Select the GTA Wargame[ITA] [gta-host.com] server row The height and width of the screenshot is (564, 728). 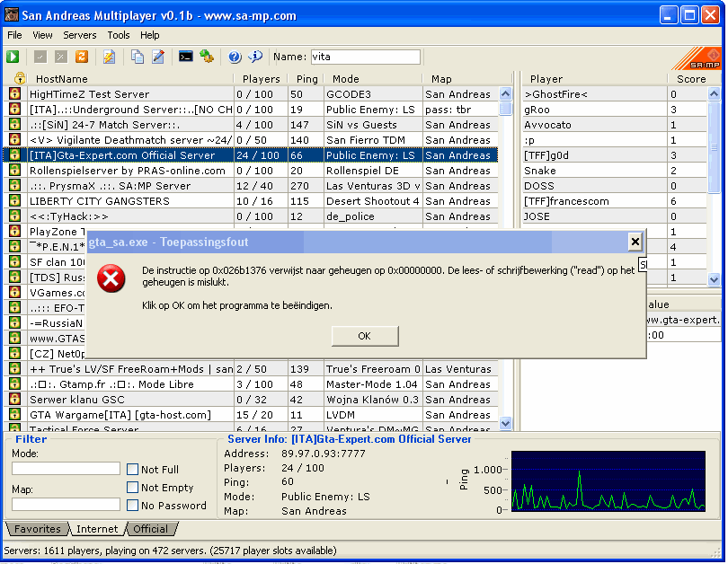point(251,414)
